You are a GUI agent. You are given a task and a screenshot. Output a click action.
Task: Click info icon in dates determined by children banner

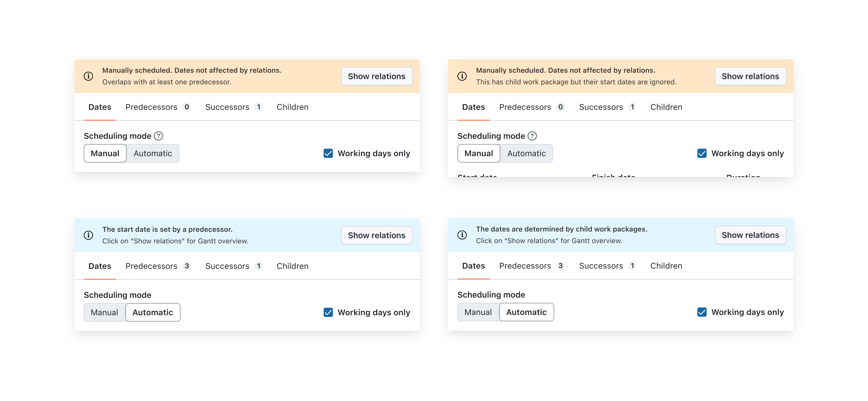pyautogui.click(x=462, y=235)
